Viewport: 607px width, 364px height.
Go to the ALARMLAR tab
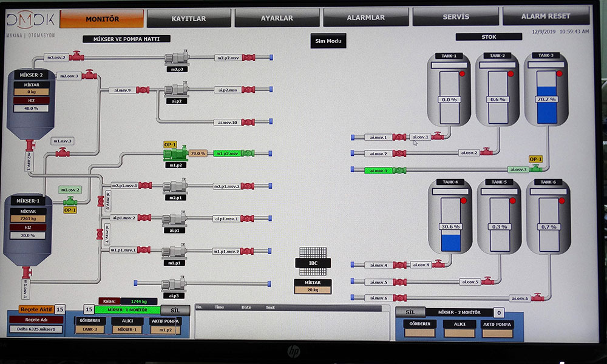click(366, 18)
